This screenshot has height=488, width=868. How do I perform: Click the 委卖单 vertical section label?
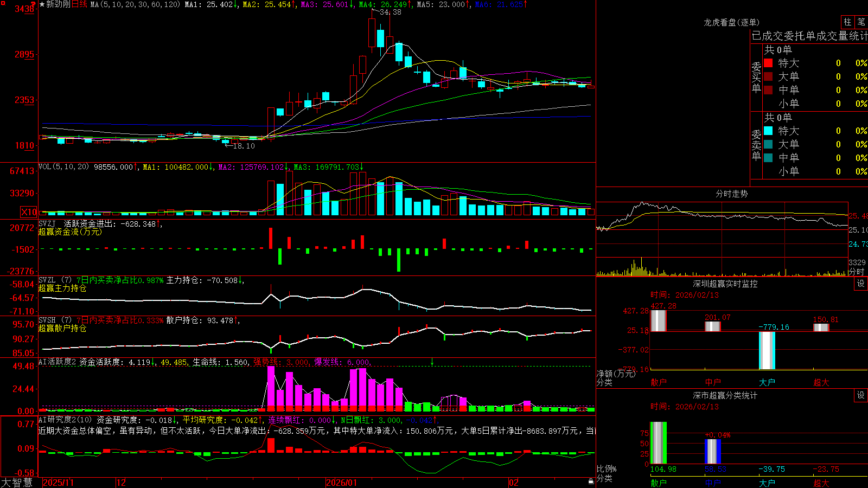756,145
